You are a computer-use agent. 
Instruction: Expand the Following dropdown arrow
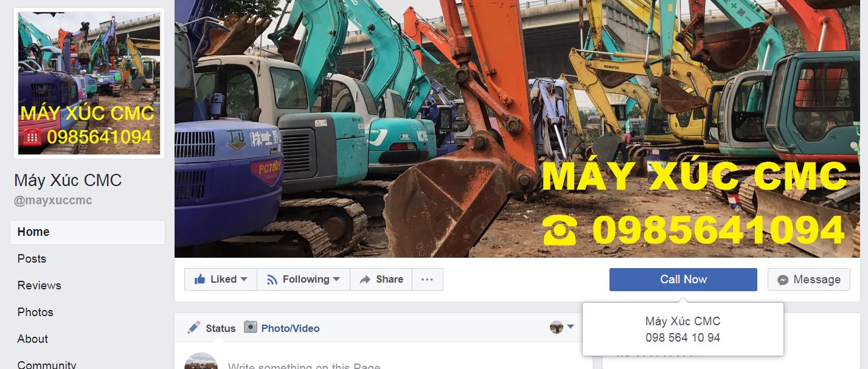point(336,279)
